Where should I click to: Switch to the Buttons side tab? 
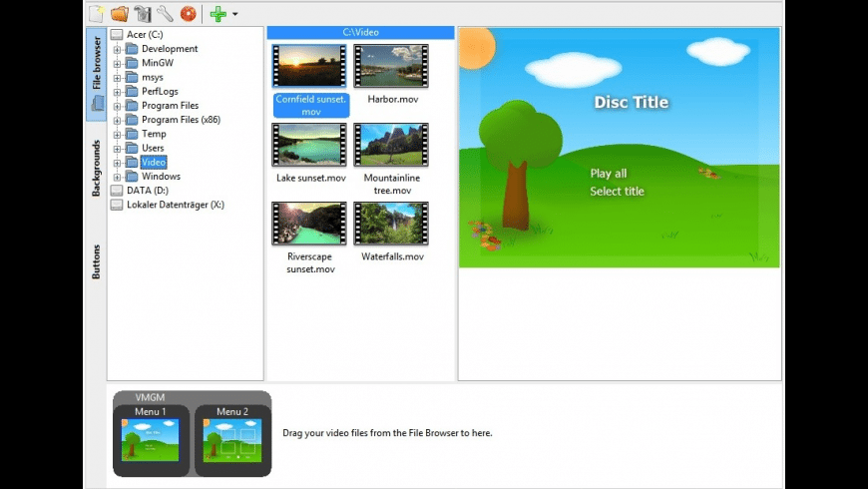tap(97, 261)
